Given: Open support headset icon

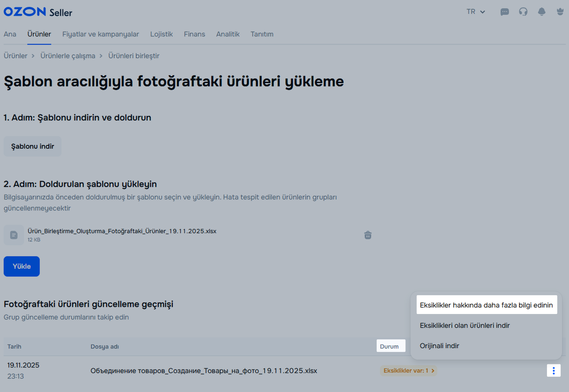Looking at the screenshot, I should tap(523, 12).
